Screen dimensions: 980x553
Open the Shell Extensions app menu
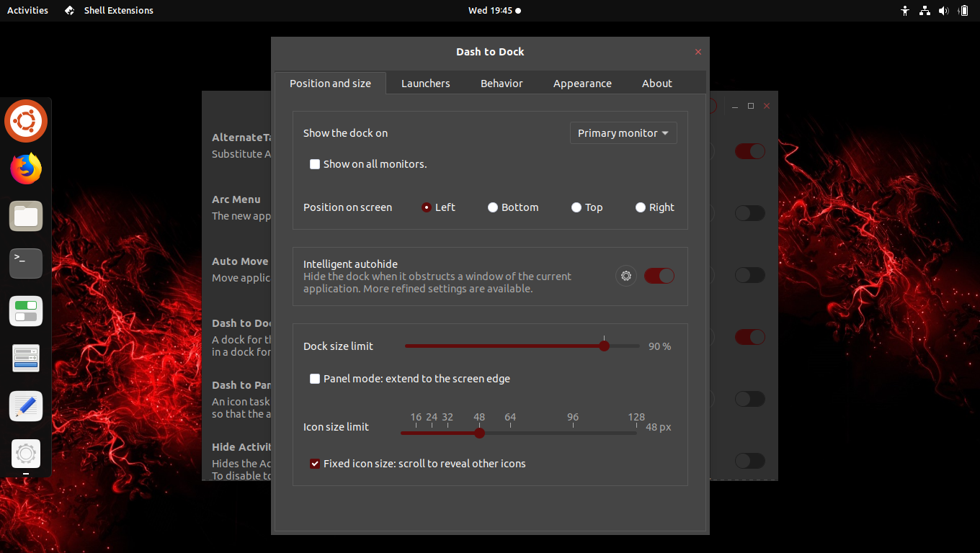(109, 11)
